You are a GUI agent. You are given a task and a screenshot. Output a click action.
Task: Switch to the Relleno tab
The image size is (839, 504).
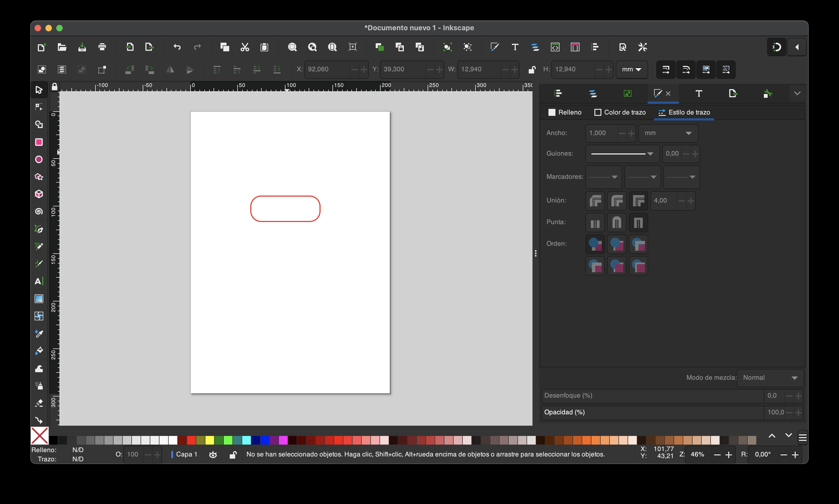pyautogui.click(x=565, y=112)
